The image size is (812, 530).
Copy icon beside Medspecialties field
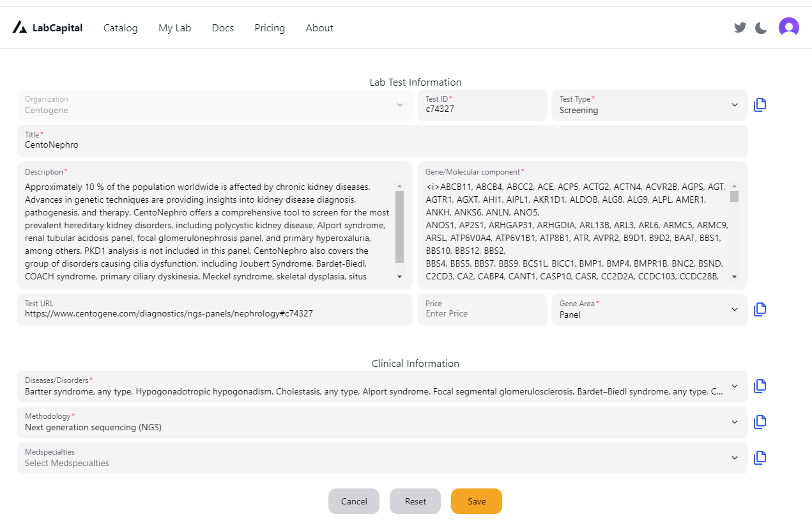[x=760, y=458]
